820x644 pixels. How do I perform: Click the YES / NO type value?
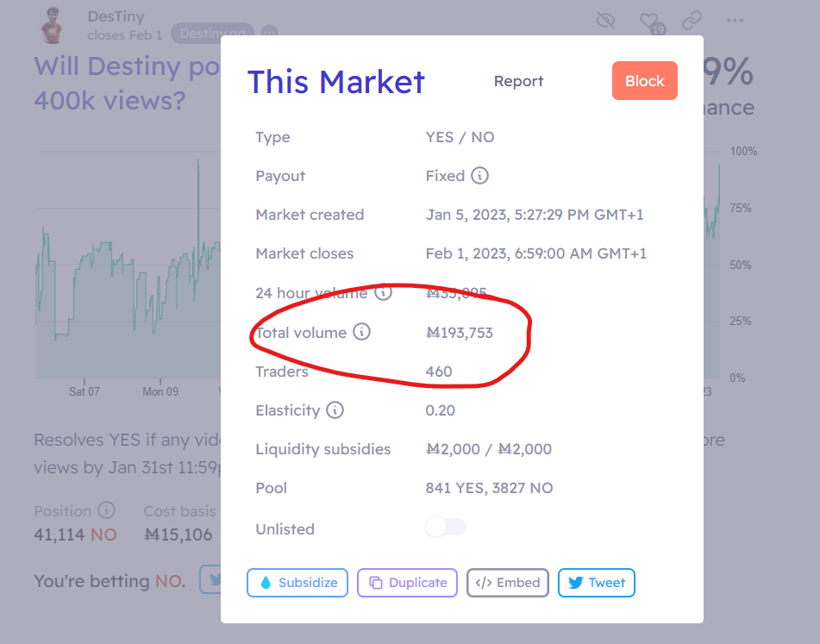tap(460, 137)
